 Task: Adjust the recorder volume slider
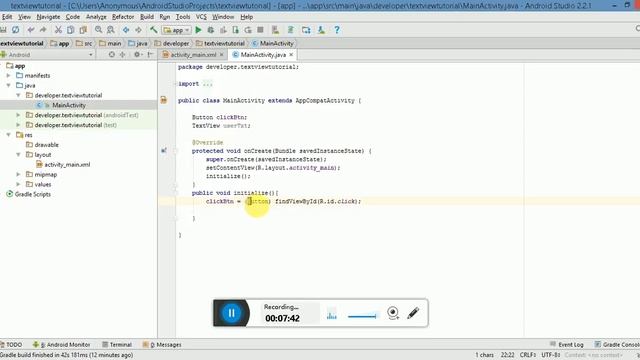[x=362, y=316]
